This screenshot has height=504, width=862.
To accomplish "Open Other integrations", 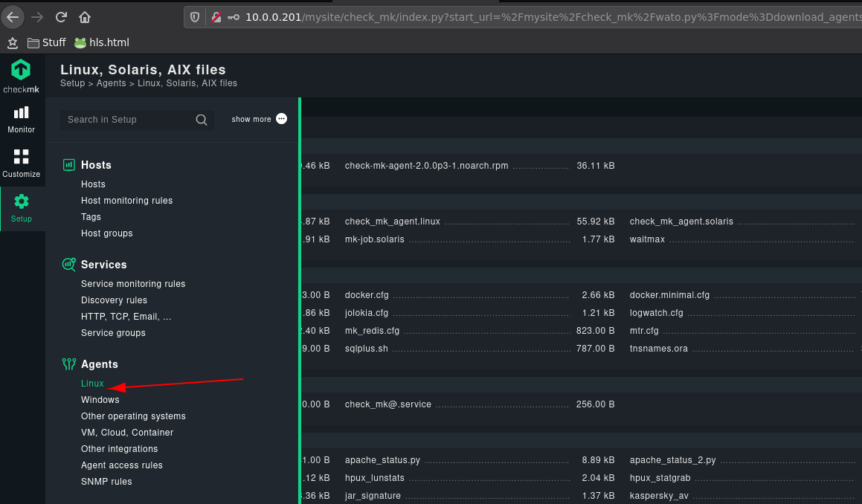I will tap(119, 449).
